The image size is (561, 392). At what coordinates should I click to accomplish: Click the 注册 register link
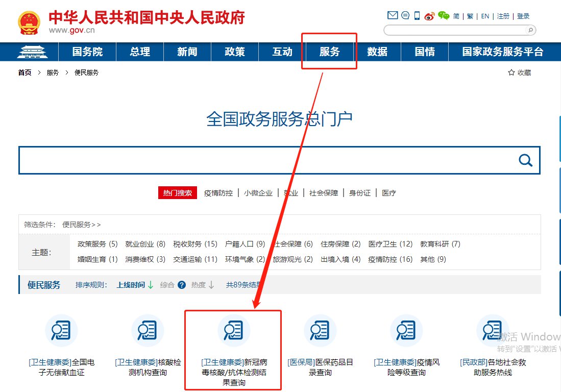tap(503, 16)
